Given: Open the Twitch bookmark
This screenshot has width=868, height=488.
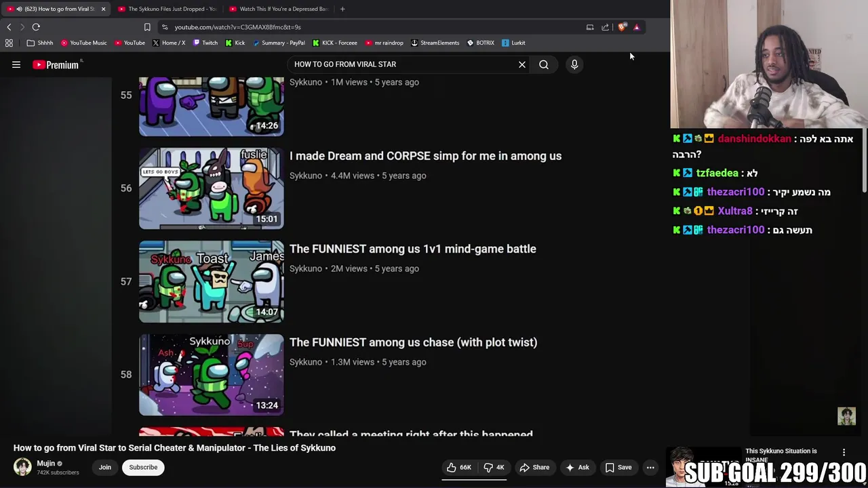Looking at the screenshot, I should pyautogui.click(x=205, y=43).
